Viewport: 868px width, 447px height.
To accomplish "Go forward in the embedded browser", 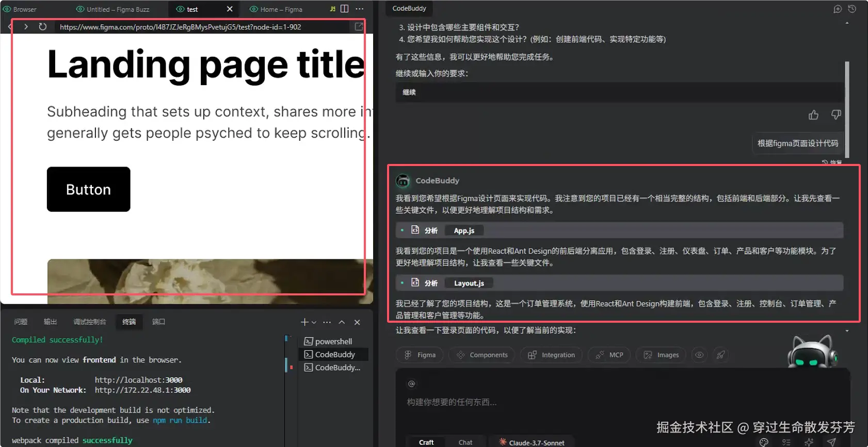I will 26,27.
